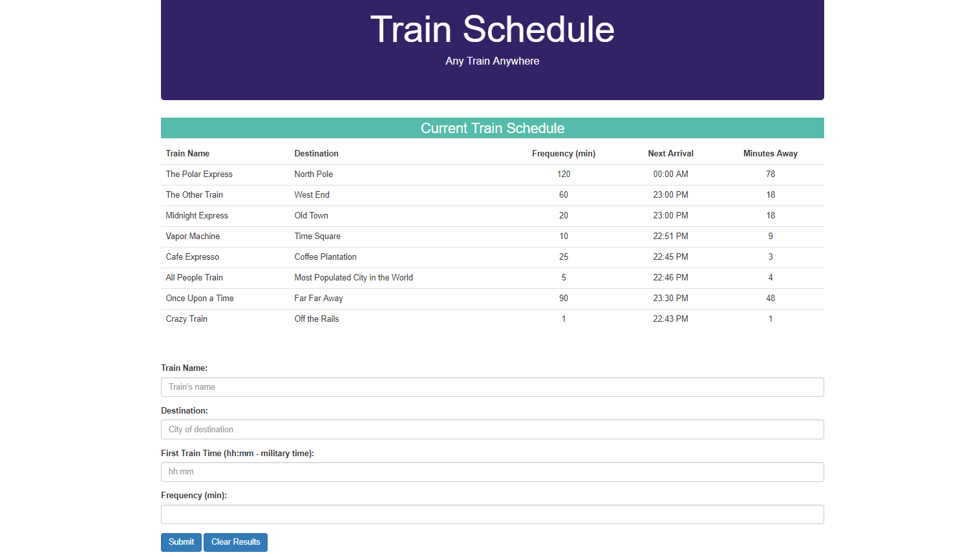Viewport: 980px width, 557px height.
Task: Select Once Upon a Time row name
Action: 200,299
